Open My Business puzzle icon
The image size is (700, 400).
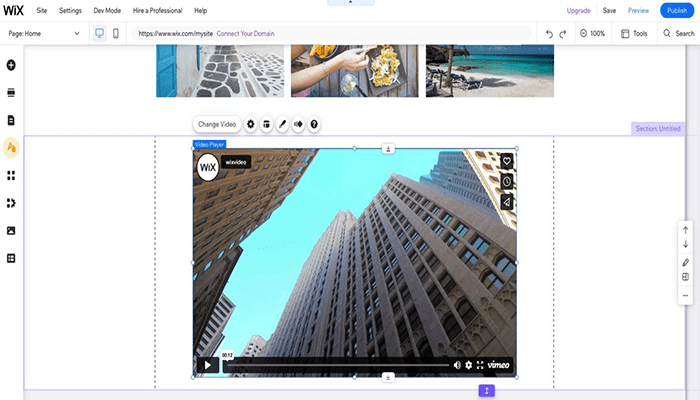tap(11, 203)
